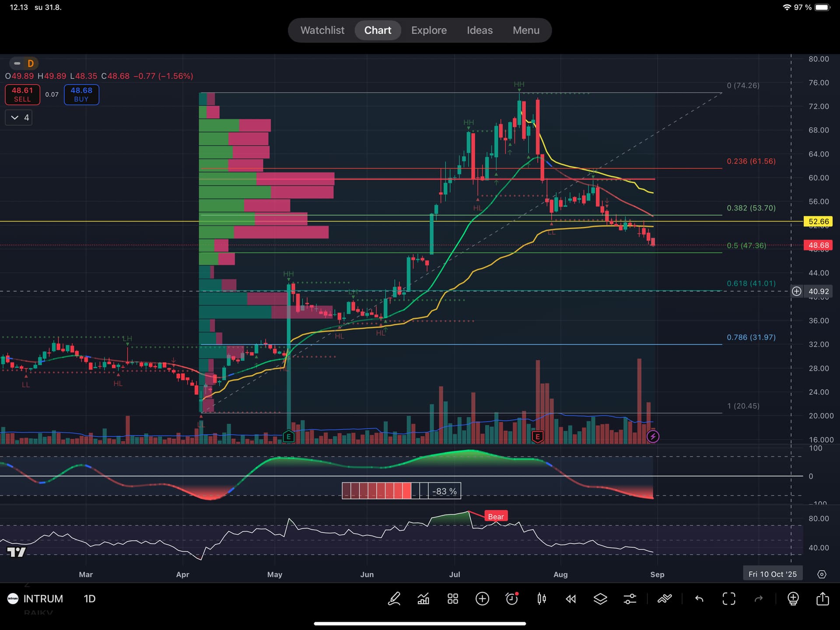Click the plus button at 40.92 price
The height and width of the screenshot is (630, 840).
(x=796, y=291)
